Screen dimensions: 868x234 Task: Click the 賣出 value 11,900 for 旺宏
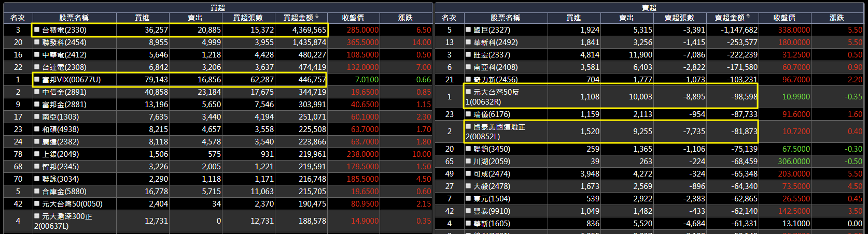click(641, 55)
